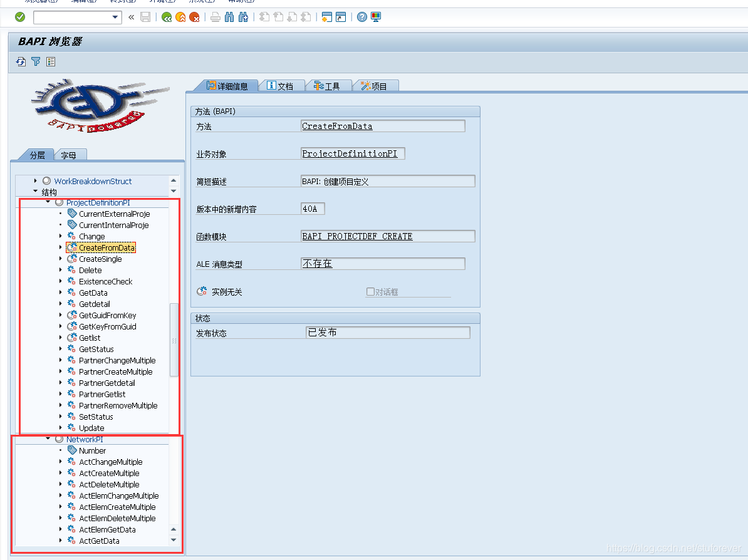Click the 简短描述 description field

(388, 181)
